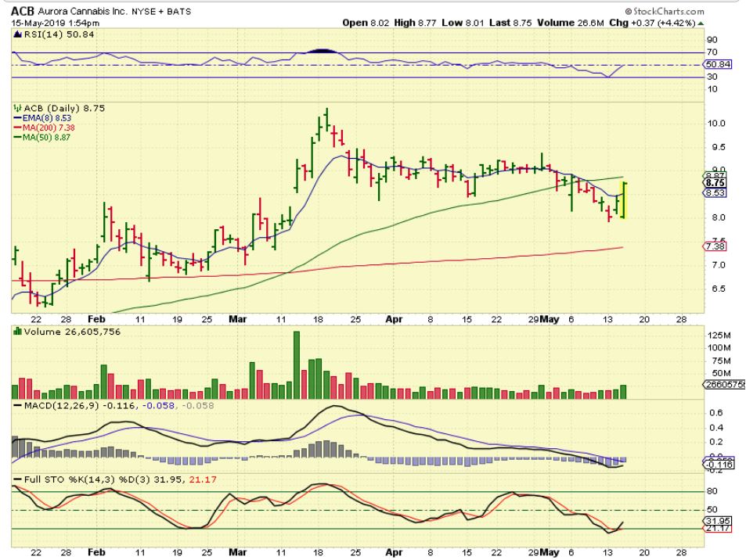
Task: Click the Apr label on price chart date axis
Action: [x=394, y=319]
